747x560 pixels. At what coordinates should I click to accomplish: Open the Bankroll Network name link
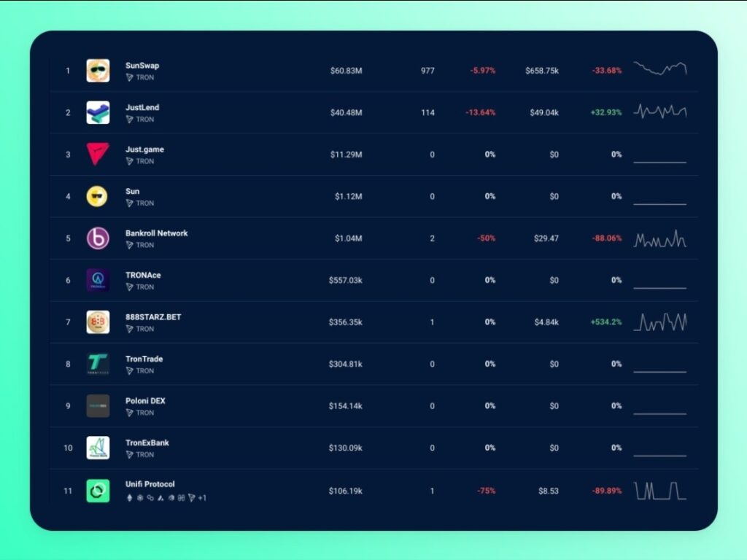click(156, 233)
